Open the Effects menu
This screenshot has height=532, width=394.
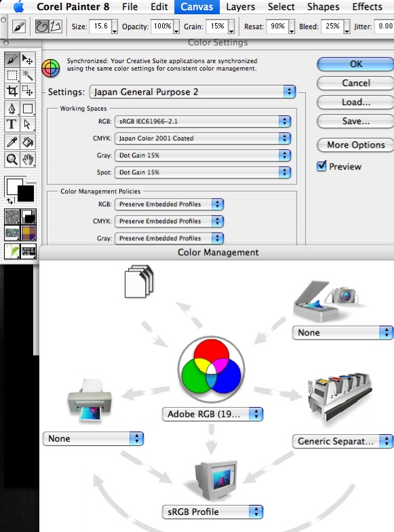point(368,7)
